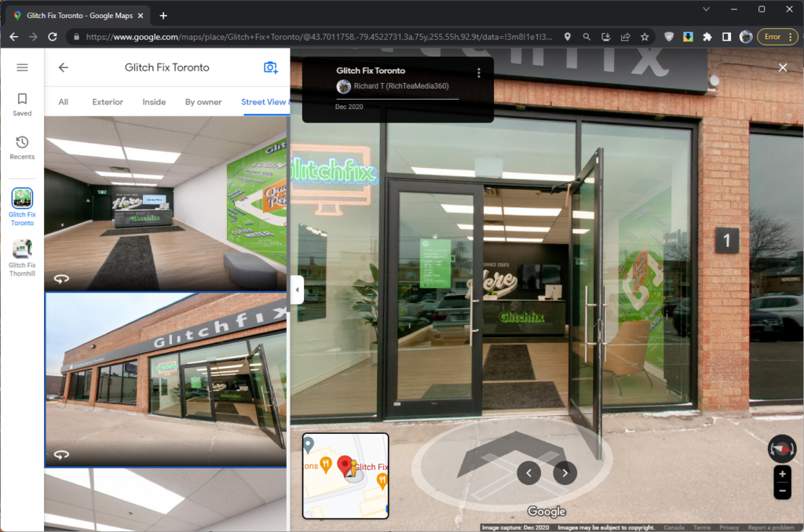
Task: Open the tab search dropdown arrow
Action: (x=706, y=9)
